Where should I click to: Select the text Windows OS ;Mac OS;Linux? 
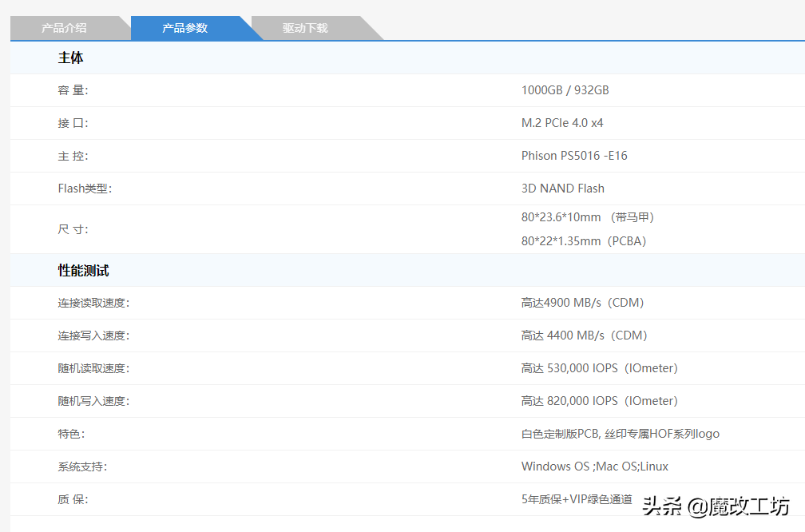tap(595, 466)
